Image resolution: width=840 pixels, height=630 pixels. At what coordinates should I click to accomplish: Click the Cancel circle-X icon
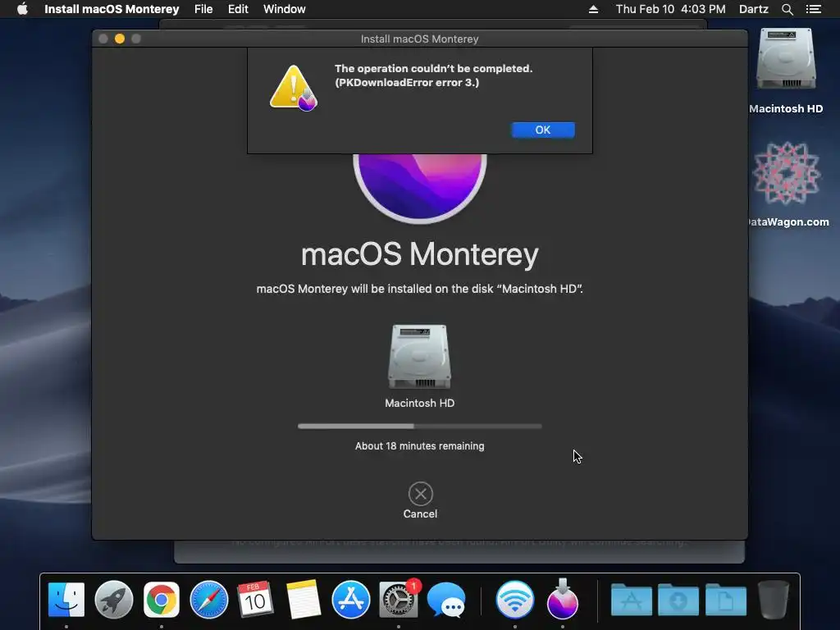[x=421, y=494]
